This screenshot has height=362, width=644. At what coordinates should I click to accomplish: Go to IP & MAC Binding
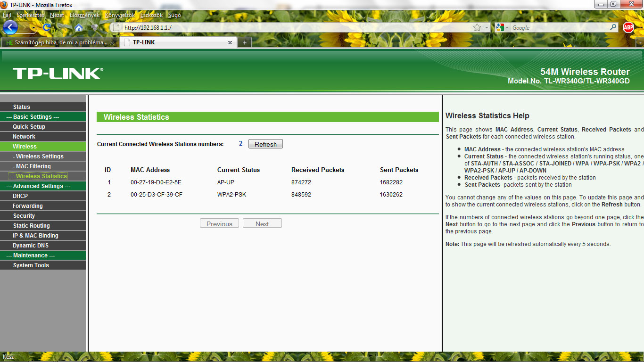point(43,236)
